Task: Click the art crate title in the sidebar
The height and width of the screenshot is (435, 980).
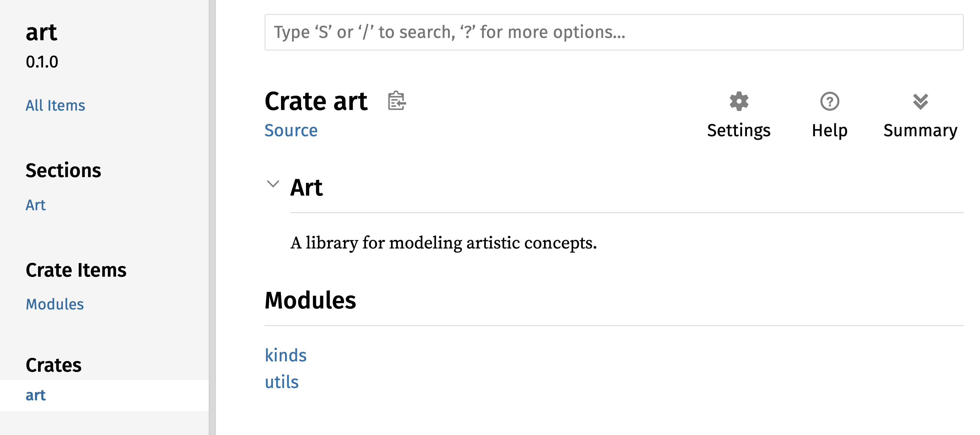Action: point(41,32)
